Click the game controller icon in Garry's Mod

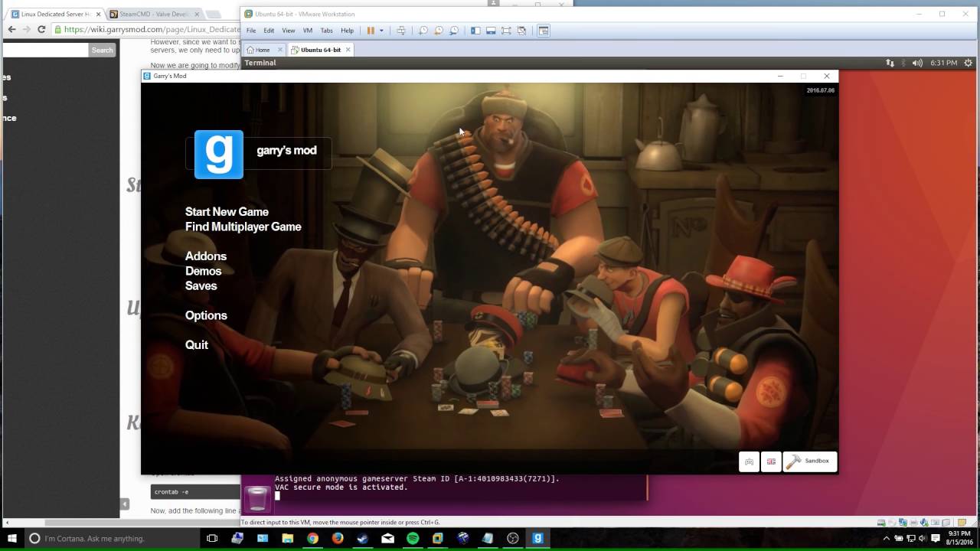click(x=749, y=461)
